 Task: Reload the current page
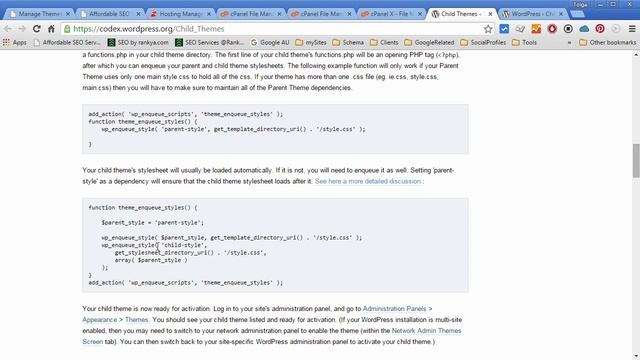pos(37,29)
